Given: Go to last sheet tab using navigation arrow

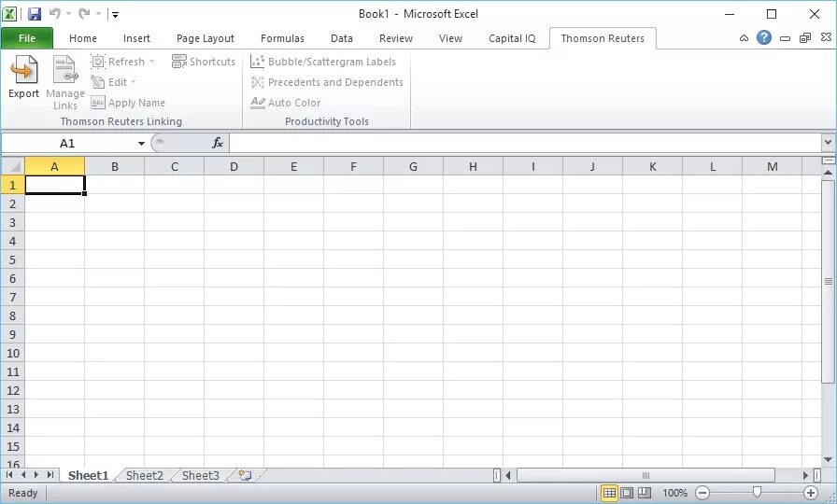Looking at the screenshot, I should 50,475.
